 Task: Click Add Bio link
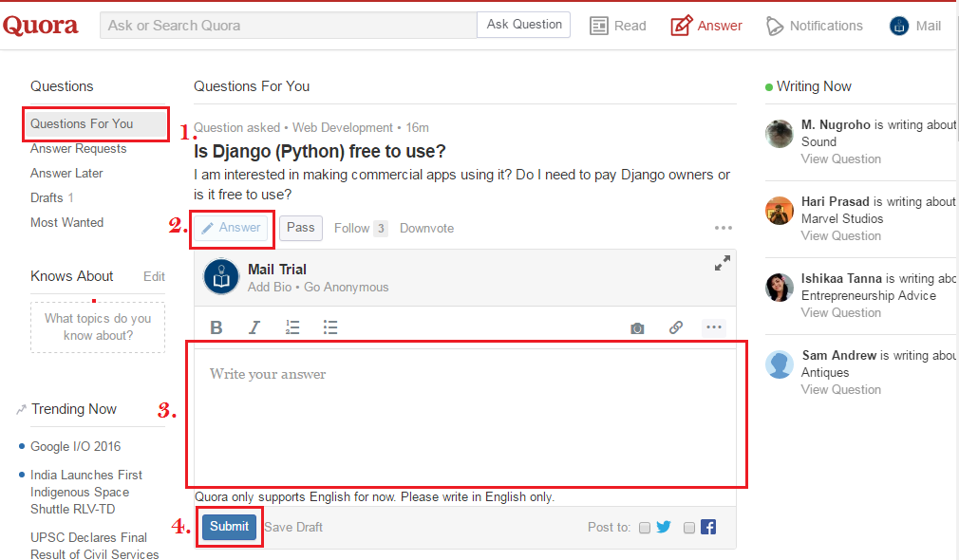(270, 288)
